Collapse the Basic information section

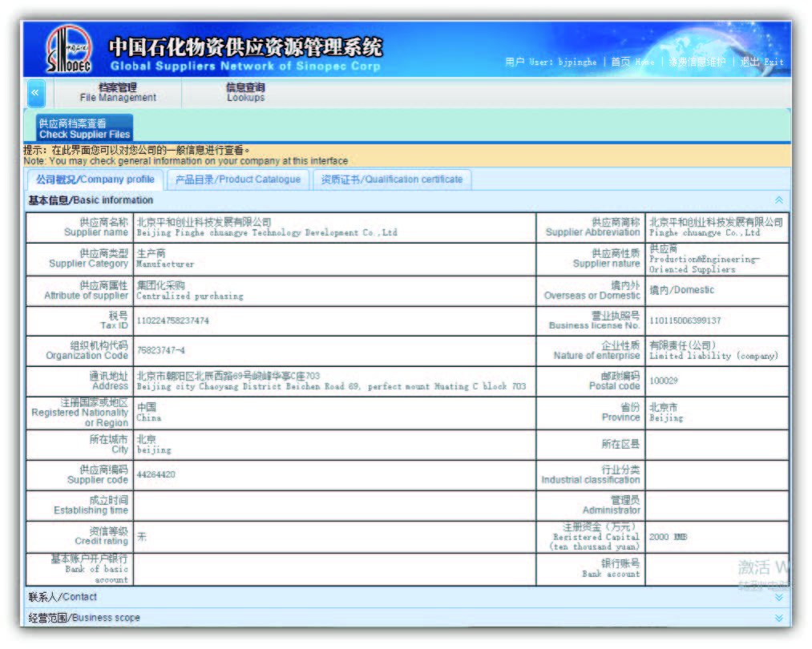778,200
